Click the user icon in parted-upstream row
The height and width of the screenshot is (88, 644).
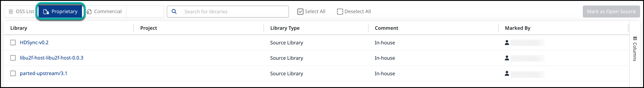[507, 73]
